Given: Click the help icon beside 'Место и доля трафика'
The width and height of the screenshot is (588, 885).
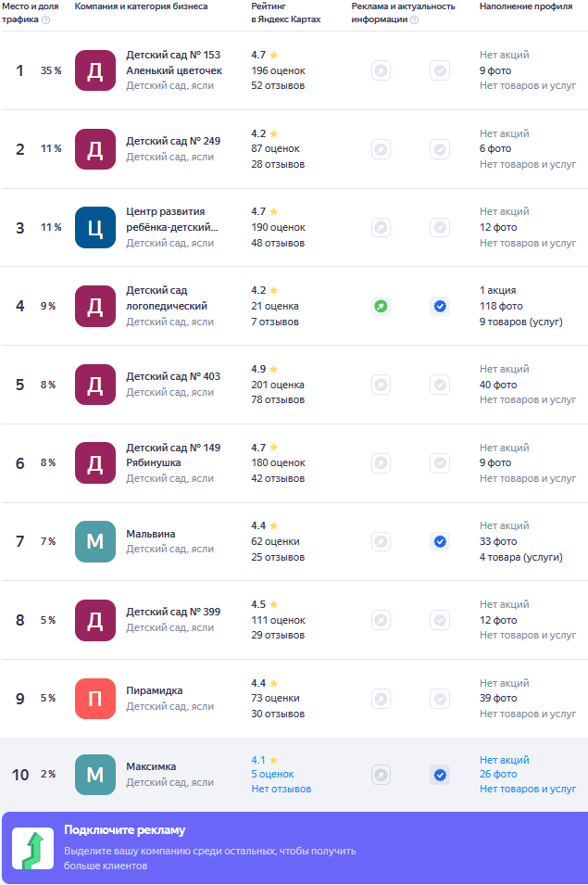Looking at the screenshot, I should click(x=46, y=19).
